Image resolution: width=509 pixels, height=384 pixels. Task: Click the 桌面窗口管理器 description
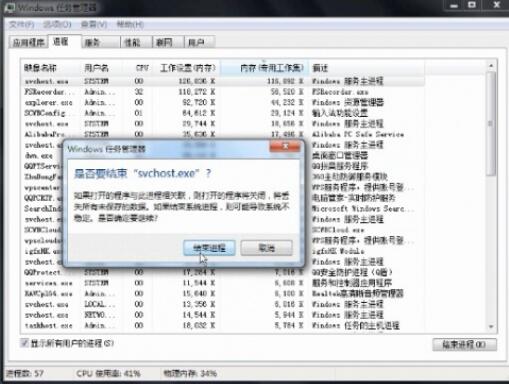(x=340, y=155)
